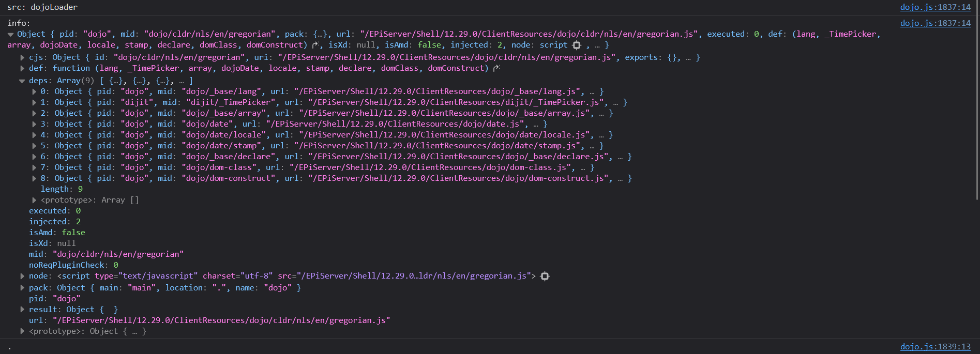This screenshot has width=980, height=354.
Task: Expand the pack Object property
Action: click(x=22, y=288)
